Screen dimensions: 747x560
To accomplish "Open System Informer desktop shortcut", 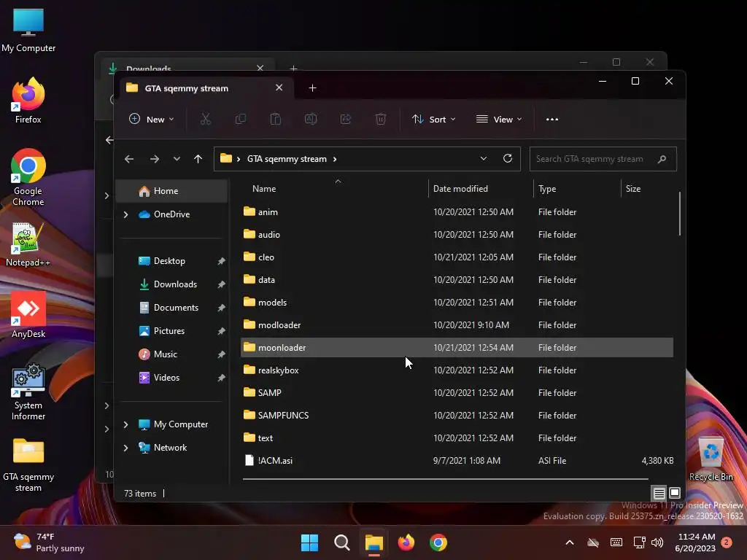I will click(28, 392).
